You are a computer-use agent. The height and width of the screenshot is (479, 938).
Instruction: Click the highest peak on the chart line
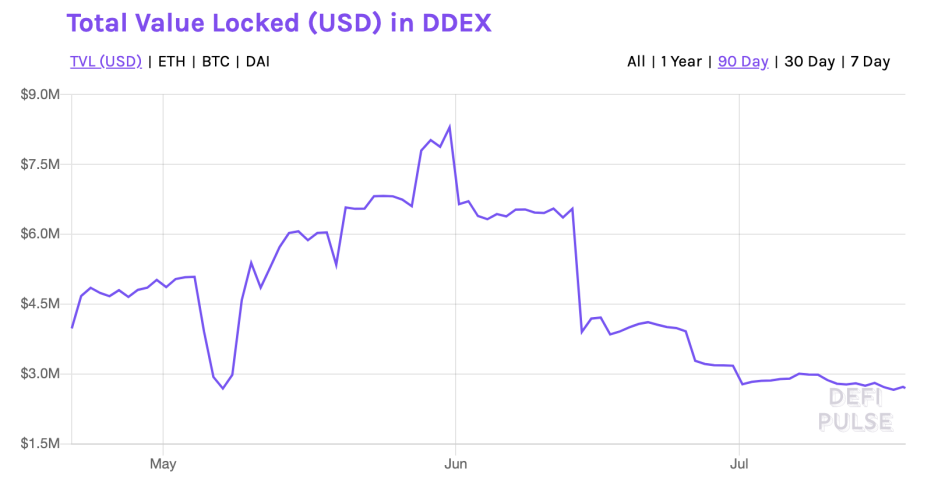(x=449, y=127)
